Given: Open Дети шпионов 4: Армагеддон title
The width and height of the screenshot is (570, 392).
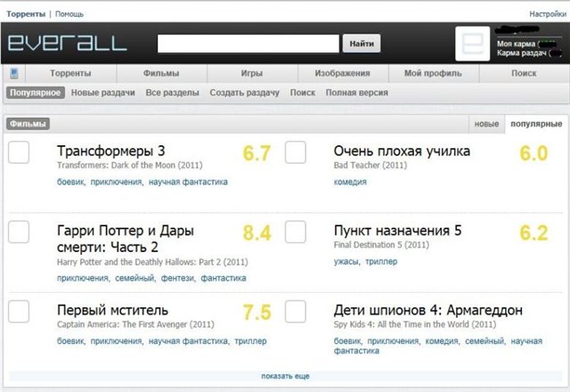Looking at the screenshot, I should [428, 310].
